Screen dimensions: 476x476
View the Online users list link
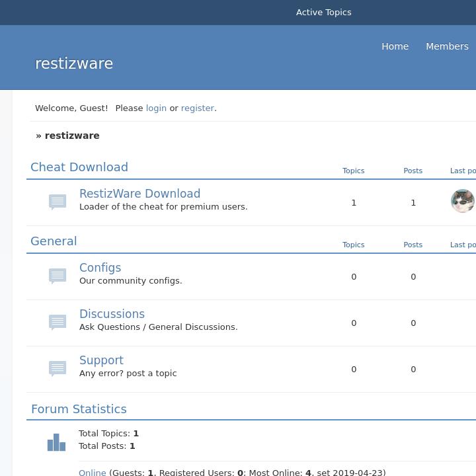pos(92,472)
